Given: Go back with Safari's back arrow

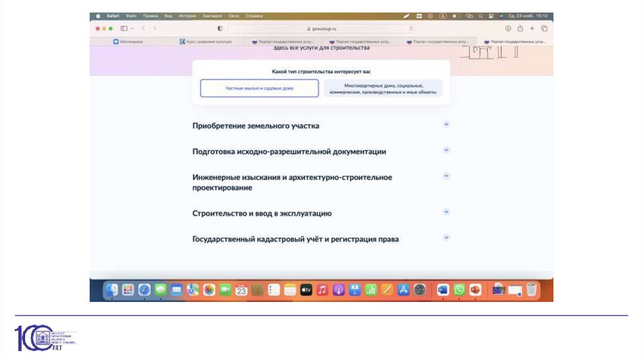Looking at the screenshot, I should (143, 29).
